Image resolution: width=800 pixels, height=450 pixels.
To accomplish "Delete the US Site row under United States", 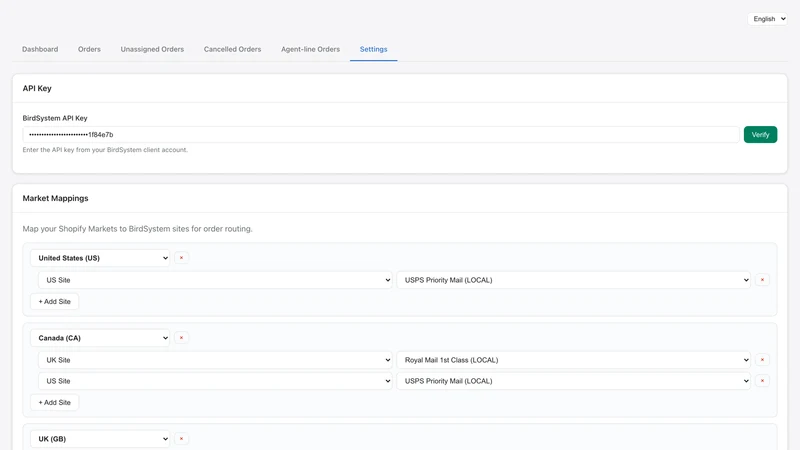I will (762, 280).
